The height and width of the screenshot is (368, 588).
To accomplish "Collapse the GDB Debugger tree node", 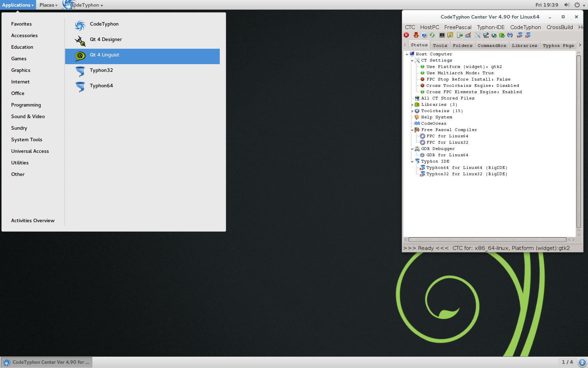I will (412, 149).
